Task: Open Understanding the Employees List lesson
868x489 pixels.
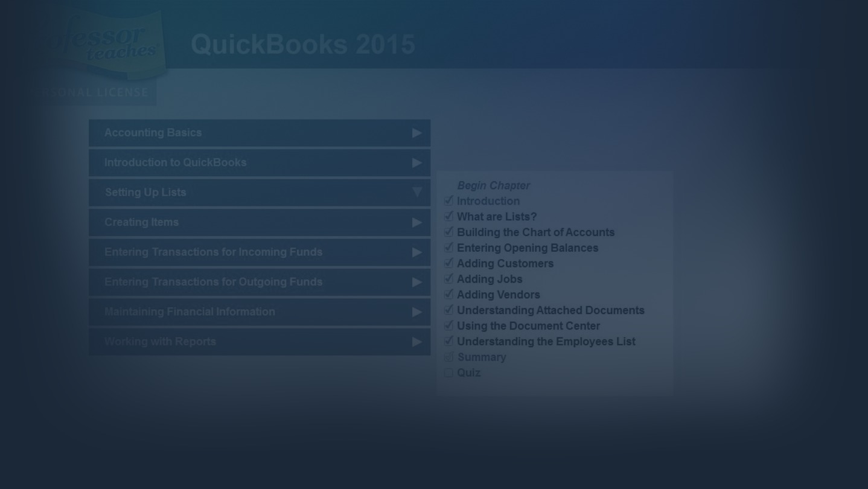Action: [x=546, y=342]
